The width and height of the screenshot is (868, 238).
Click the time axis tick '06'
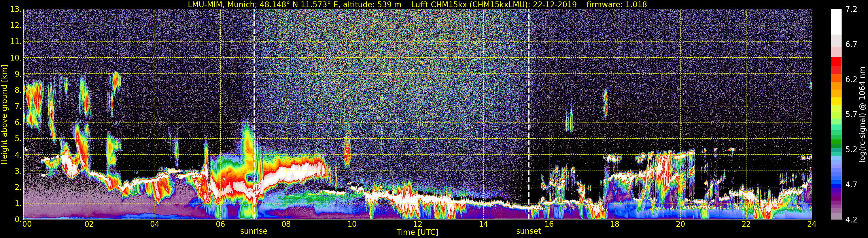[220, 224]
